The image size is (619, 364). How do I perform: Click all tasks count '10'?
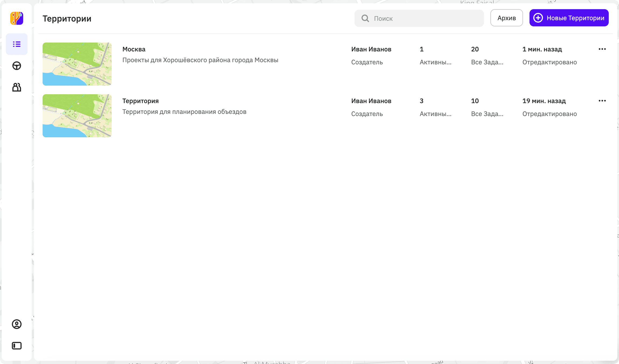[x=475, y=101]
